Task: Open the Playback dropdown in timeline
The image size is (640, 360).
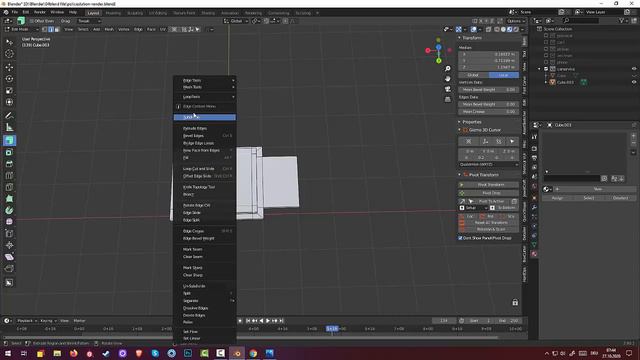Action: point(27,321)
